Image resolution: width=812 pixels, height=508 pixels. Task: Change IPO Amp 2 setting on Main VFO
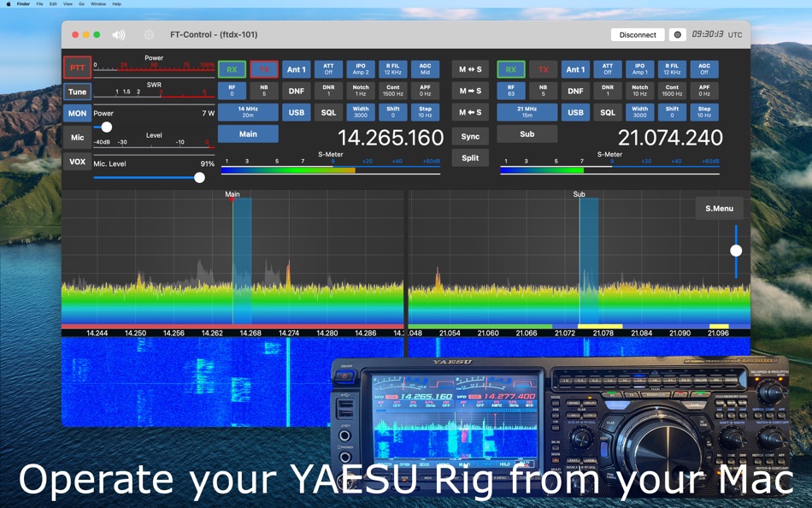tap(361, 69)
